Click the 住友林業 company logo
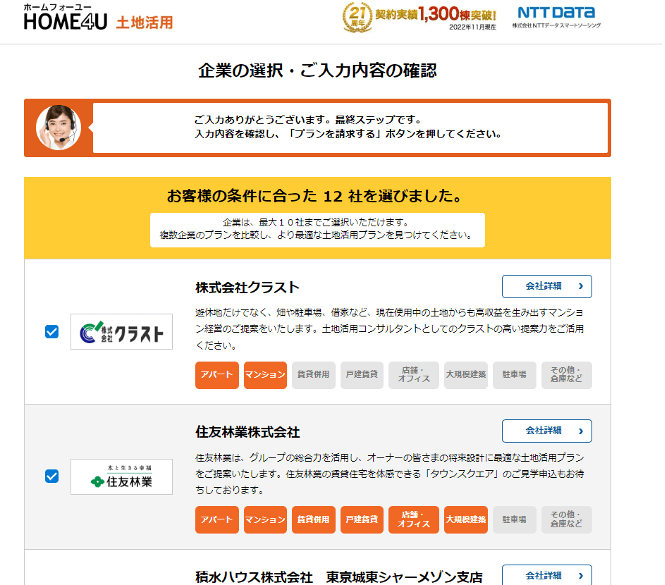This screenshot has height=585, width=665. [121, 477]
